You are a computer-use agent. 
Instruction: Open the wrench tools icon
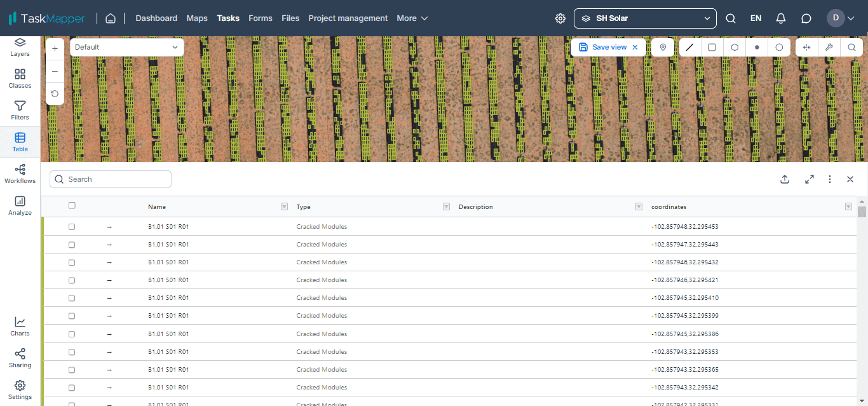click(829, 47)
